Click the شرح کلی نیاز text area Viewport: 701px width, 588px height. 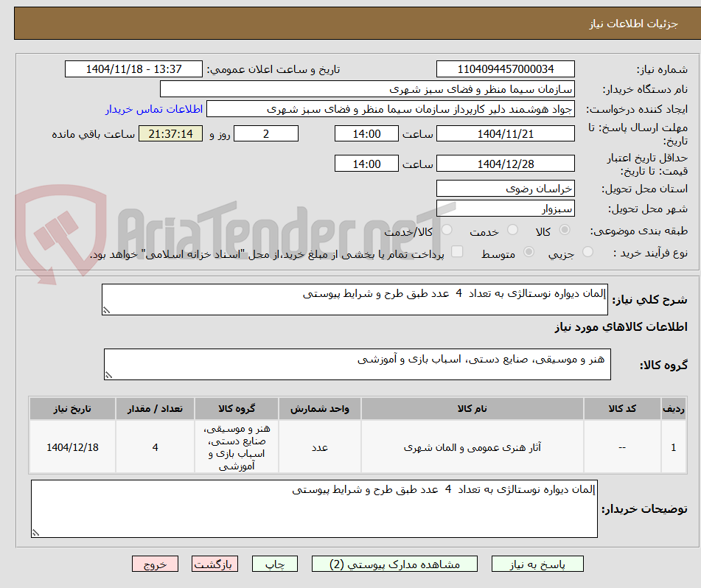point(355,299)
